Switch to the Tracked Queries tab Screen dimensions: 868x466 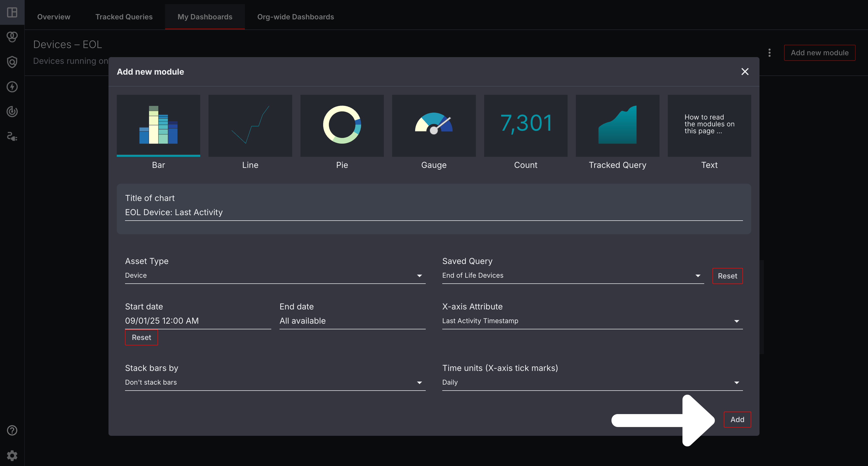[x=124, y=17]
